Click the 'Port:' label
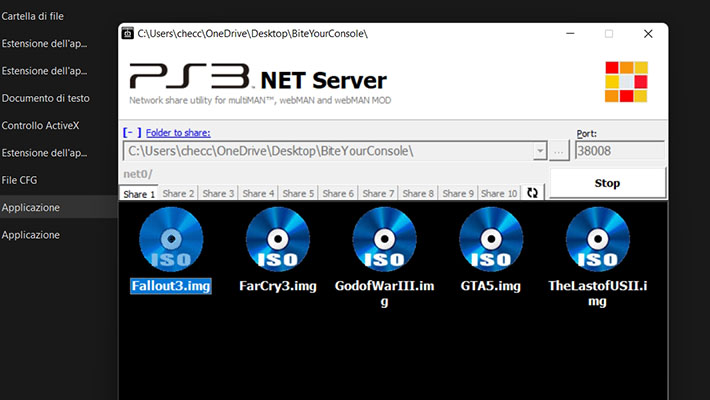Screen dimensions: 710x400 click(x=586, y=134)
